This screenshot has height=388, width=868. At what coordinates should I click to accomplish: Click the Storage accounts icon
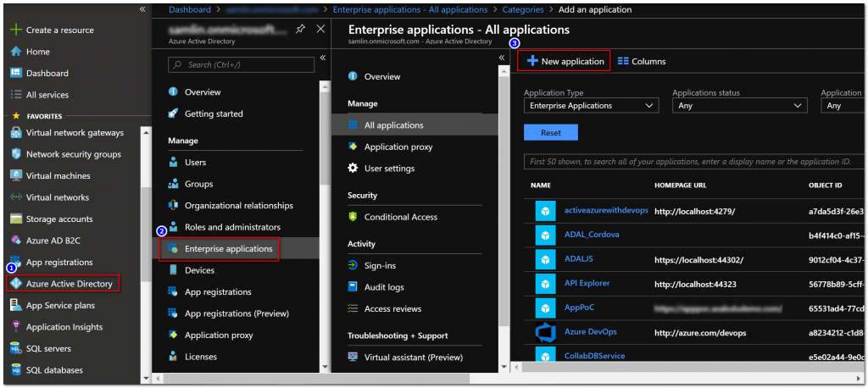pyautogui.click(x=16, y=219)
